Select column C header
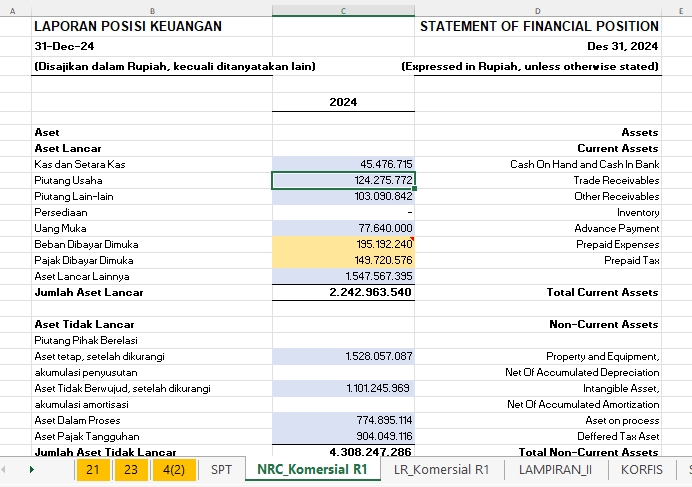Image resolution: width=692 pixels, height=487 pixels. tap(343, 11)
